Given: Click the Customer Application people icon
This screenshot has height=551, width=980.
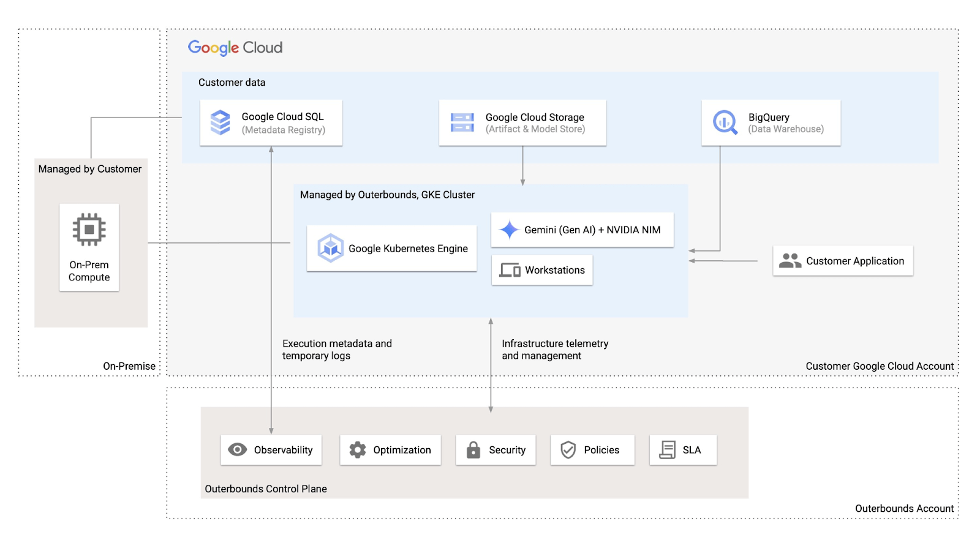Looking at the screenshot, I should 790,261.
